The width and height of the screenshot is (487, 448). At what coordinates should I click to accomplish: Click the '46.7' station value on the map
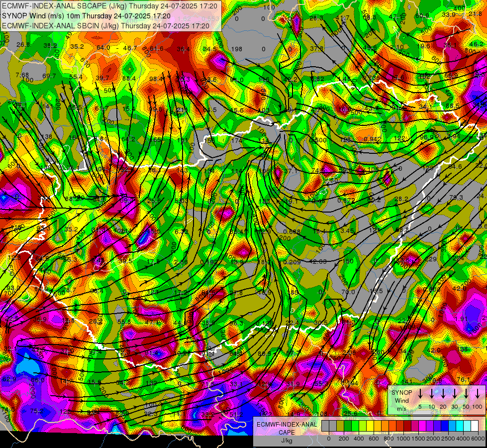[x=130, y=48]
